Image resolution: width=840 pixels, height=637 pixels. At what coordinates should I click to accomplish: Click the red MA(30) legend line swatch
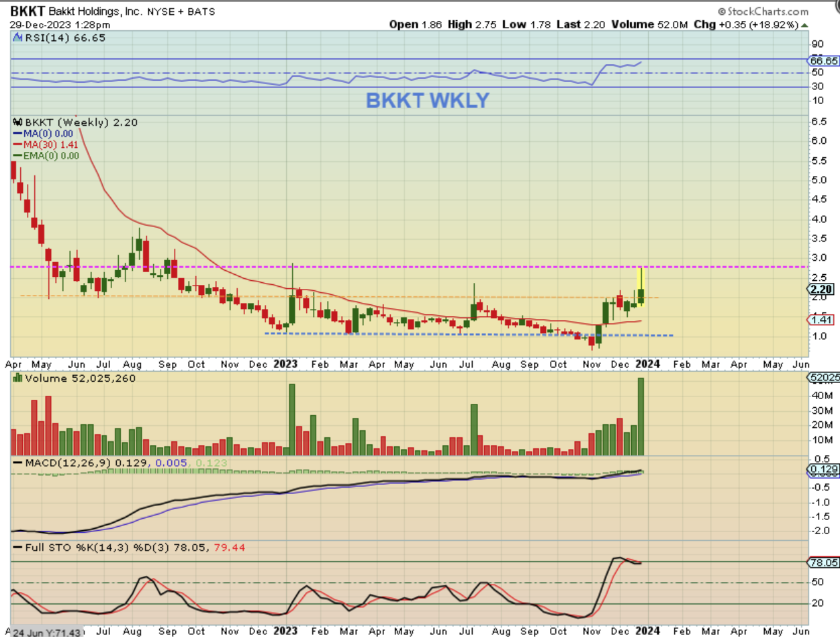coord(17,144)
